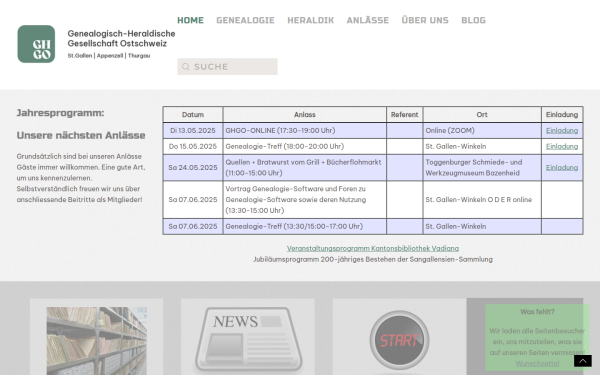Open Einladung link for Bratwurst vom Grill event
Image resolution: width=600 pixels, height=375 pixels.
pos(562,168)
